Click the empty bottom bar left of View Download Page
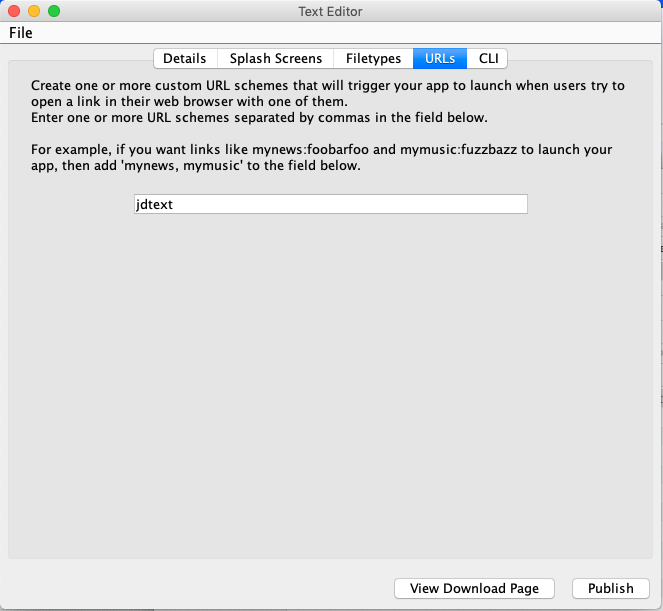Screen dimensions: 663x611 pyautogui.click(x=200, y=589)
